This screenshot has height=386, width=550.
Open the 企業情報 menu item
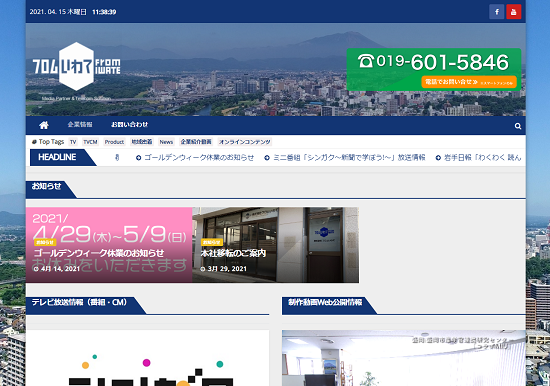[80, 125]
